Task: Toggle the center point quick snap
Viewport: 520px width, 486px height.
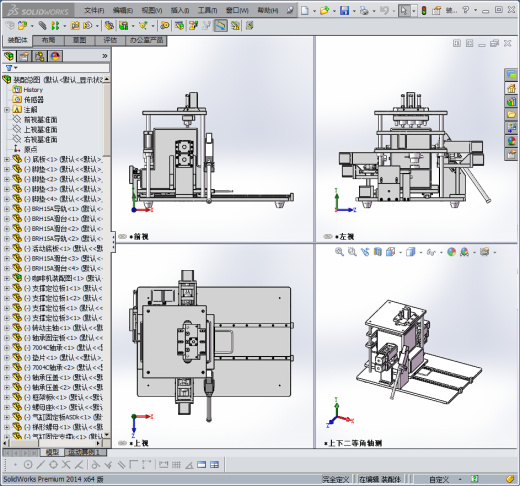Action: tap(28, 465)
